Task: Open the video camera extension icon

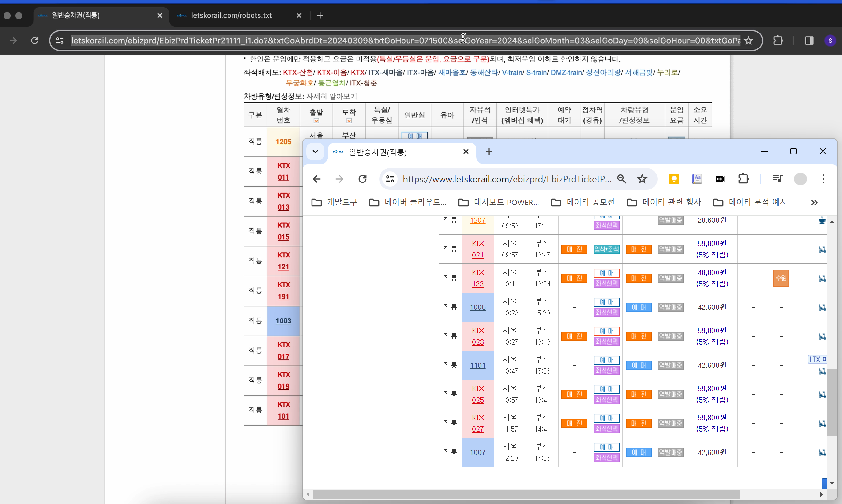Action: [720, 179]
